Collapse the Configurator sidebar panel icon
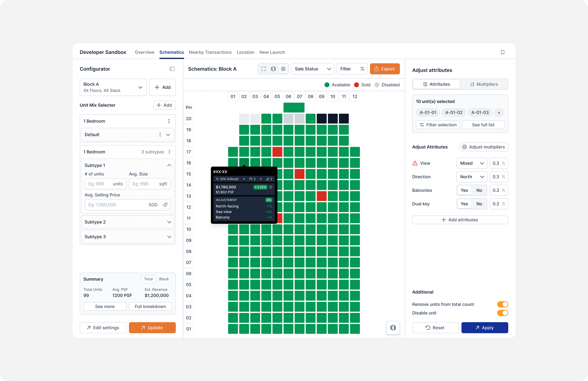 [x=172, y=69]
